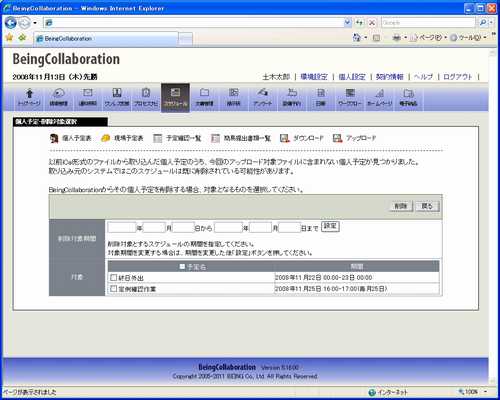
Task: Click the Add to Favorites icon
Action: (x=22, y=37)
